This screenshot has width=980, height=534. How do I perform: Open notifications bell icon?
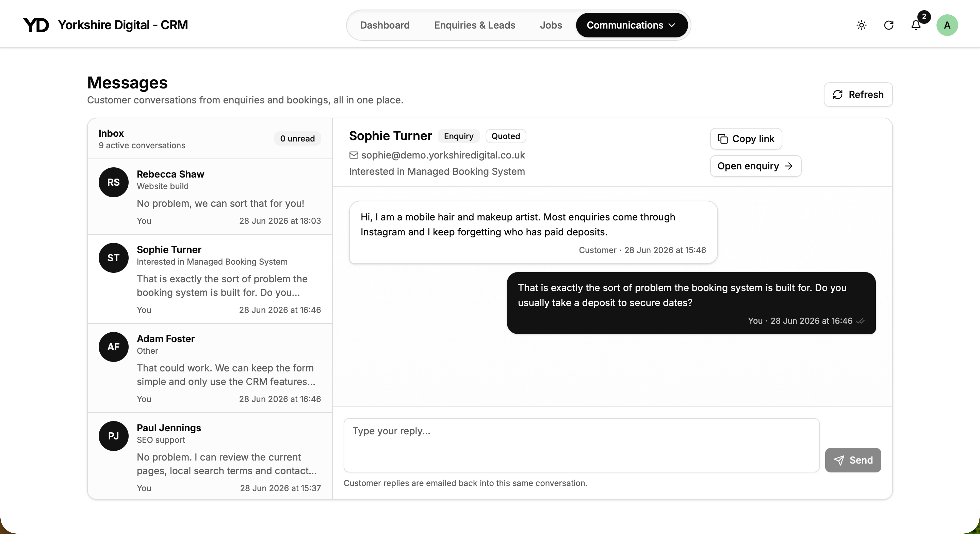coord(916,25)
